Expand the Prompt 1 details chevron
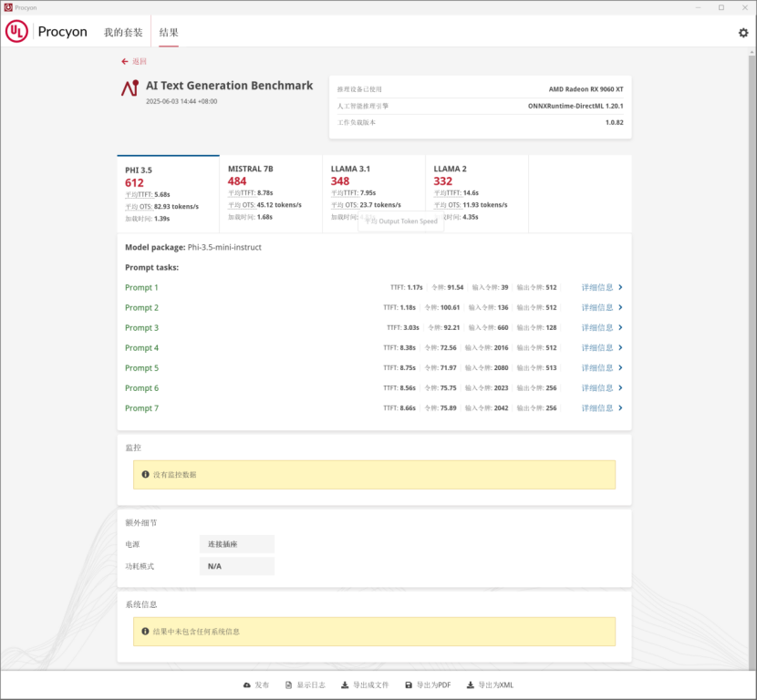The width and height of the screenshot is (757, 700). (x=620, y=287)
